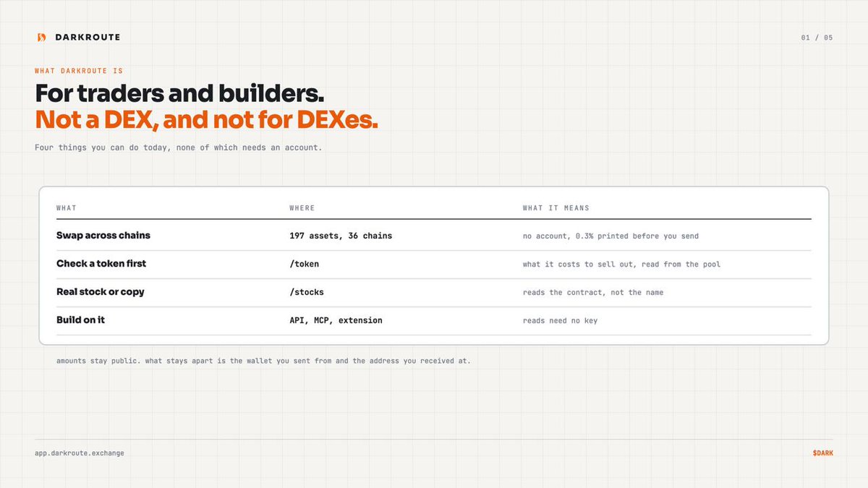
Task: Click the /stocks path cell
Action: tap(307, 292)
